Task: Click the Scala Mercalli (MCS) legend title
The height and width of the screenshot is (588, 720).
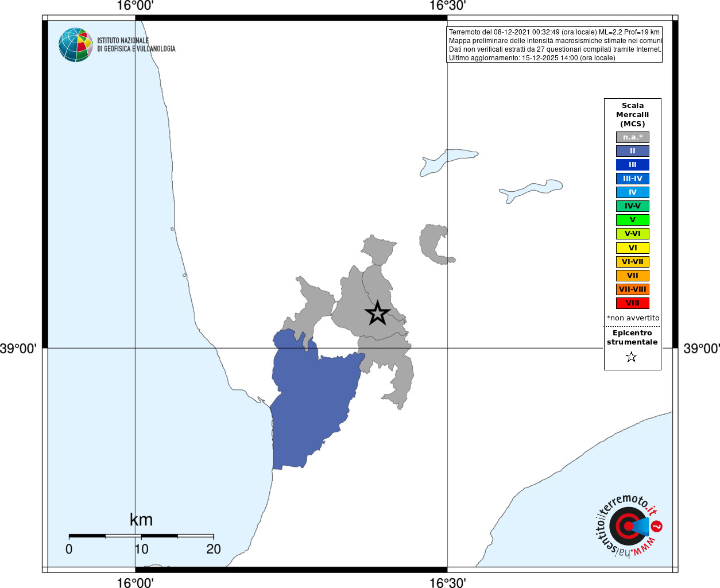Action: 633,115
